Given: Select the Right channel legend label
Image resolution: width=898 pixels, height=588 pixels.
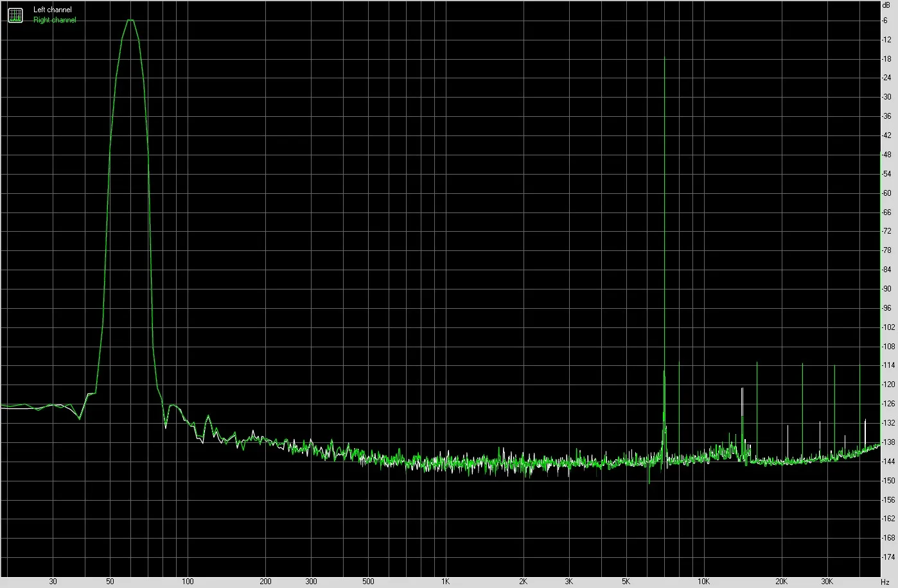Looking at the screenshot, I should pos(55,20).
